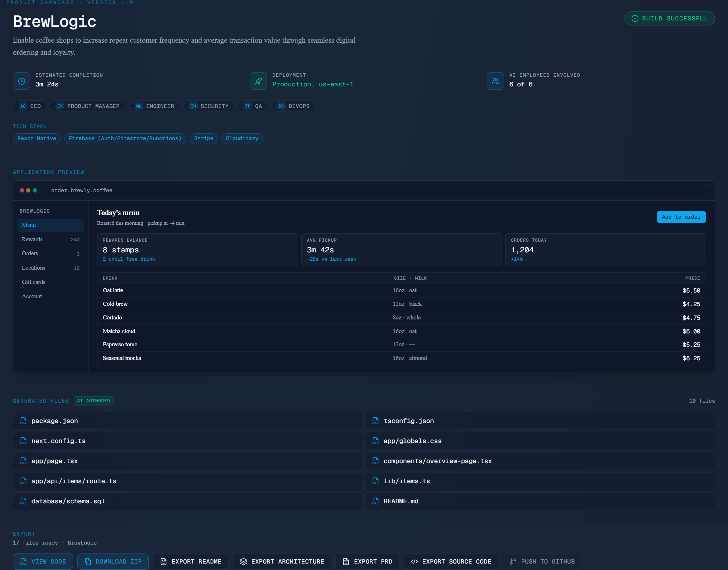Click the Add to order button
The image size is (728, 570).
pos(681,217)
